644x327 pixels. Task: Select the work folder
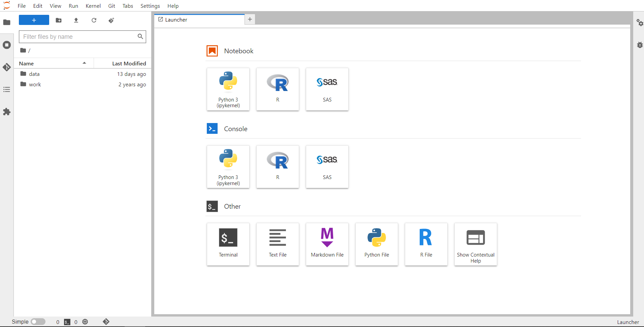83,84
